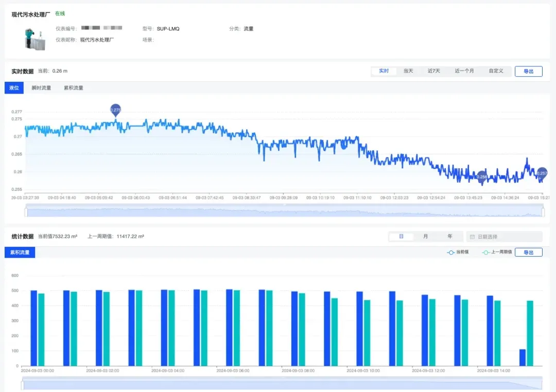Click 导出 button in statistics section
556x392 pixels.
tap(528, 252)
